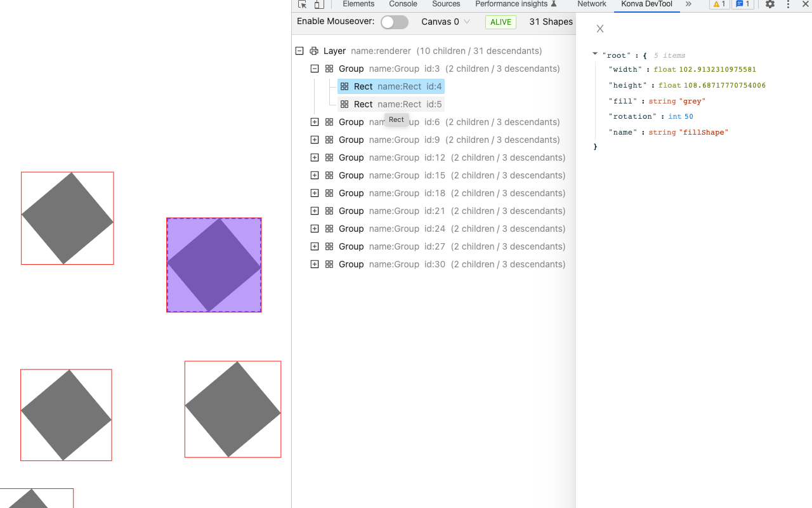812x508 pixels.
Task: Switch to the Elements tab
Action: click(358, 4)
